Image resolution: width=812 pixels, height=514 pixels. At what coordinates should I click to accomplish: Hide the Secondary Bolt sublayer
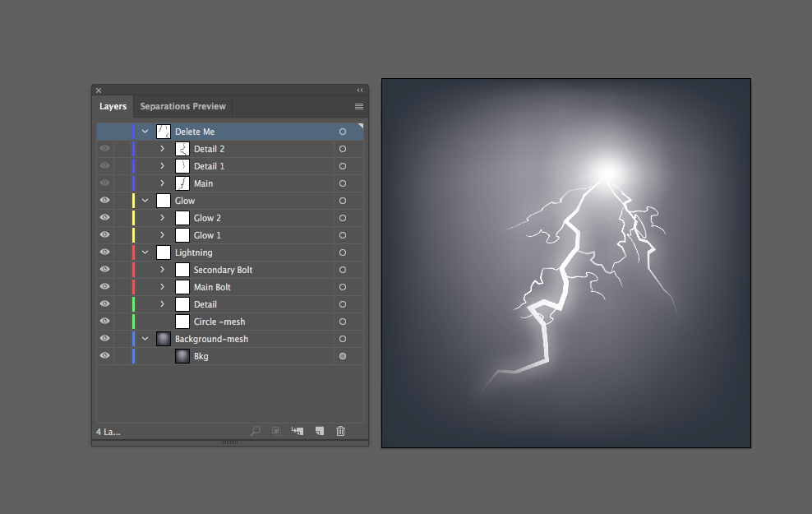pyautogui.click(x=104, y=270)
